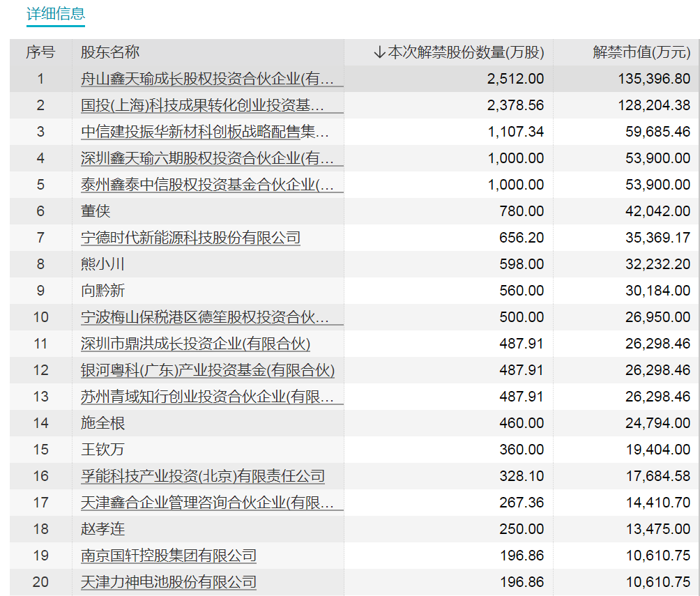Click the descending sort arrow icon

(x=379, y=52)
